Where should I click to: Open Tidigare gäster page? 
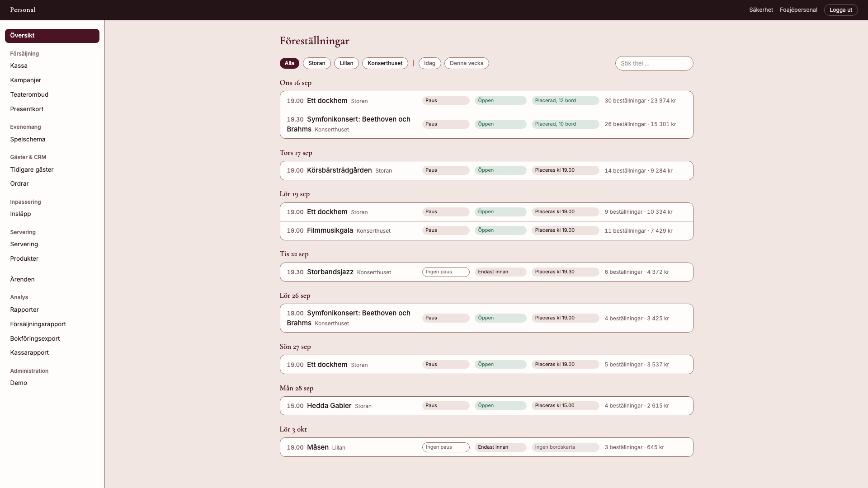52,169
